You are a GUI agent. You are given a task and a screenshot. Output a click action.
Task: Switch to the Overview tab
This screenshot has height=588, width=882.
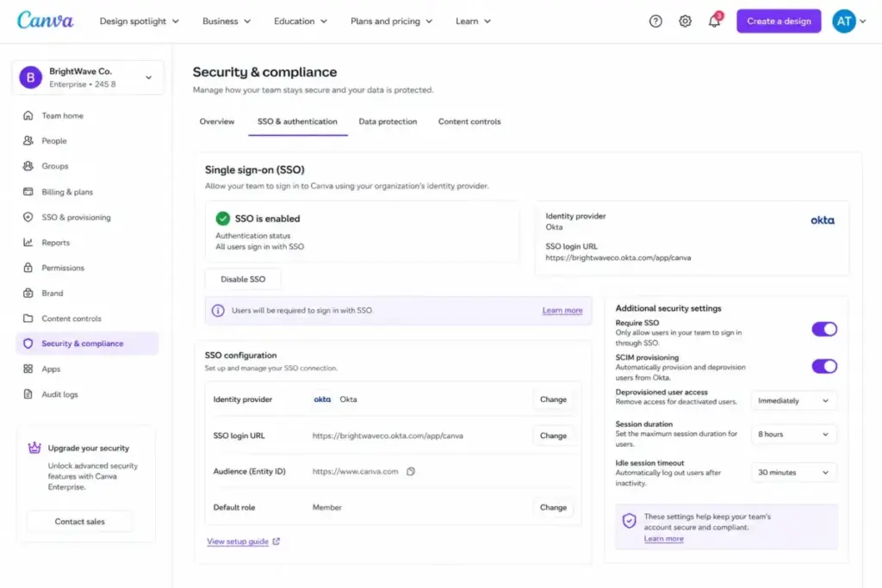[x=216, y=121]
